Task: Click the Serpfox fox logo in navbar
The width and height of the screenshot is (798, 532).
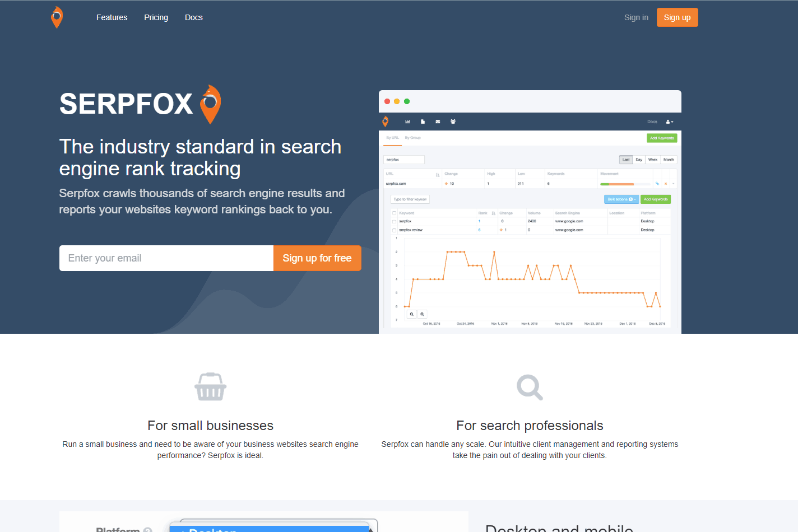Action: click(x=57, y=17)
